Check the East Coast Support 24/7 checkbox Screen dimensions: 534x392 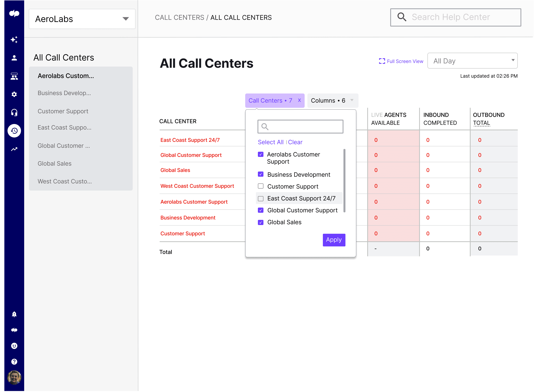pyautogui.click(x=260, y=198)
